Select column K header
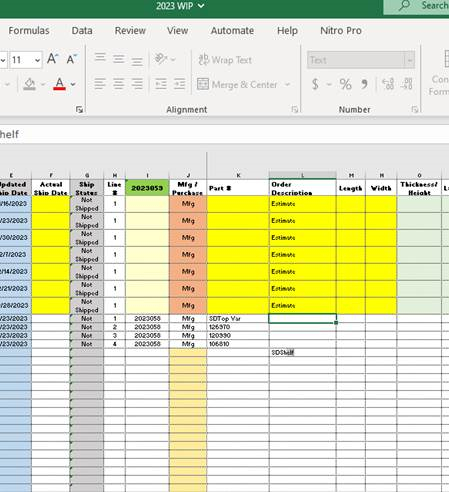Viewport: 449px width, 492px height. pos(238,175)
